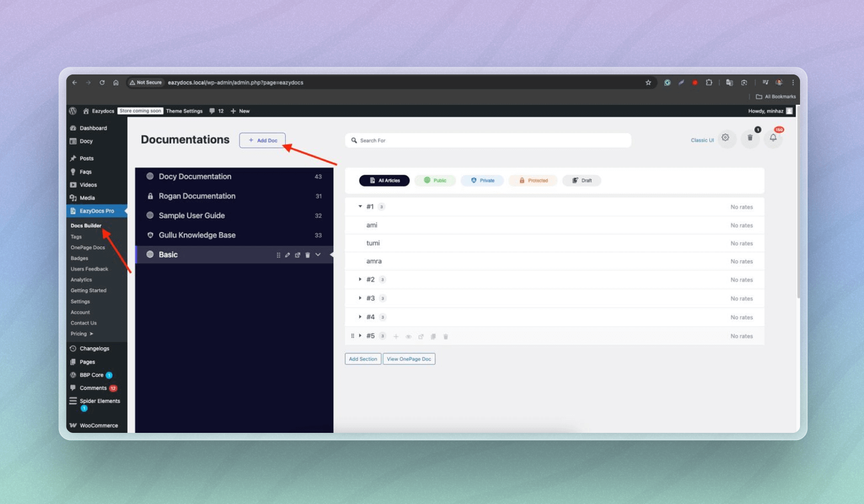Open the notifications bell icon
864x504 pixels.
pos(773,138)
